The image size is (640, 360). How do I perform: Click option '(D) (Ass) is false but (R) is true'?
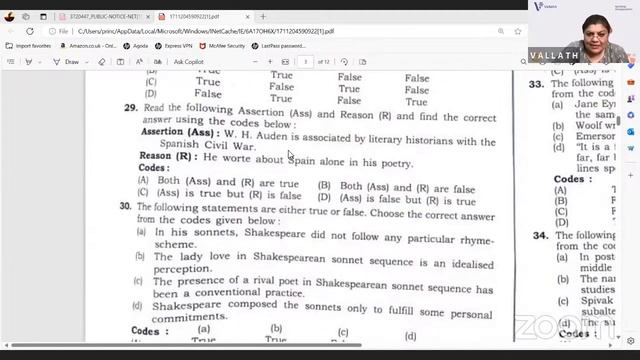[397, 200]
